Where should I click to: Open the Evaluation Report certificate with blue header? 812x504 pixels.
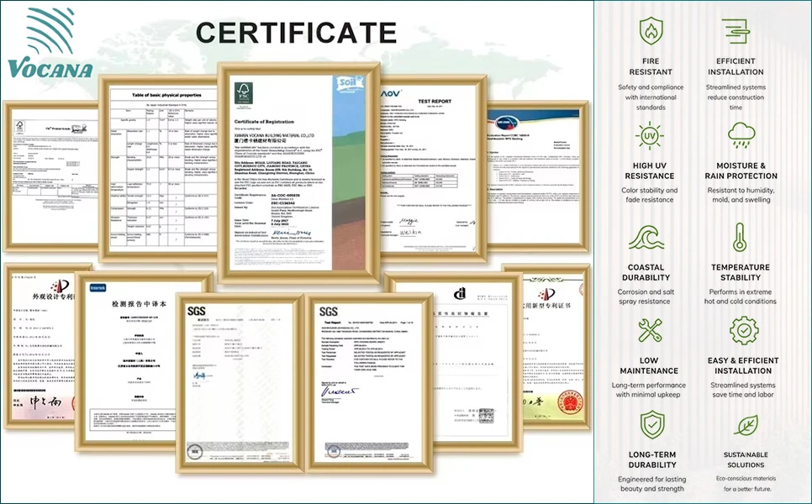click(537, 176)
